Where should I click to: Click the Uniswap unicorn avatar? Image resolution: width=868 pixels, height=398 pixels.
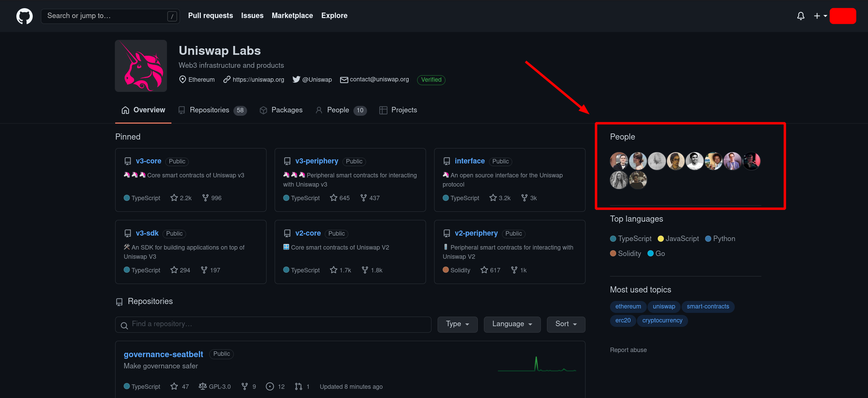(141, 66)
